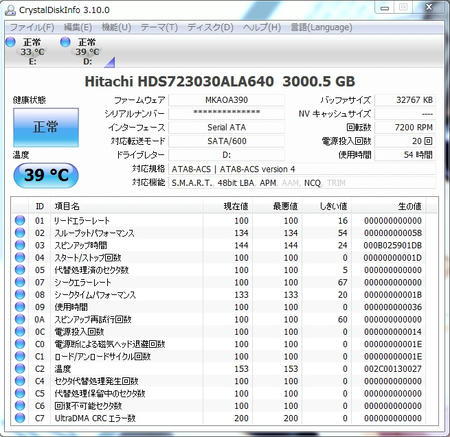Click the blue triangle marker under D: drive
The height and width of the screenshot is (437, 450).
(110, 63)
